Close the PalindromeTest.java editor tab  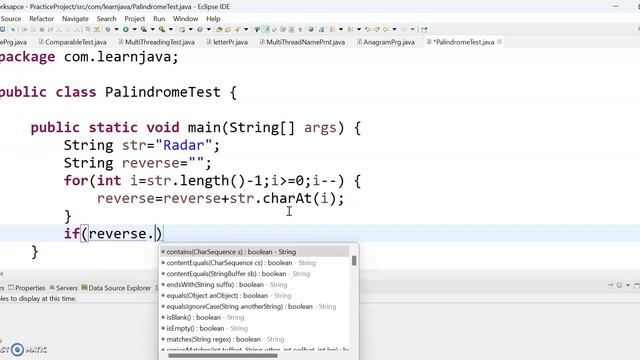pos(499,42)
